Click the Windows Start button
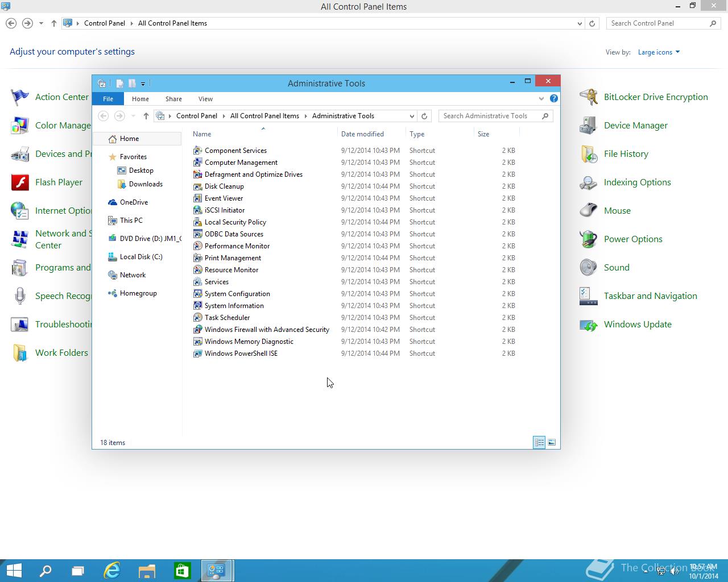Screen dimensions: 728x582 pos(14,571)
